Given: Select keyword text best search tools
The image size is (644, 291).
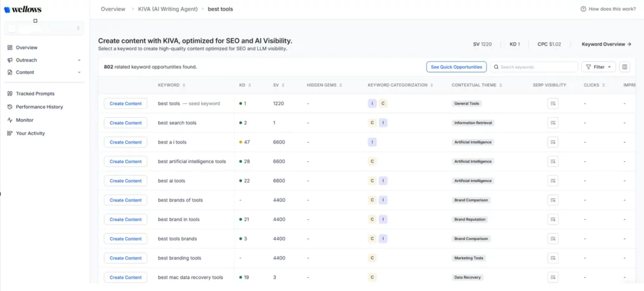Looking at the screenshot, I should click(x=177, y=123).
